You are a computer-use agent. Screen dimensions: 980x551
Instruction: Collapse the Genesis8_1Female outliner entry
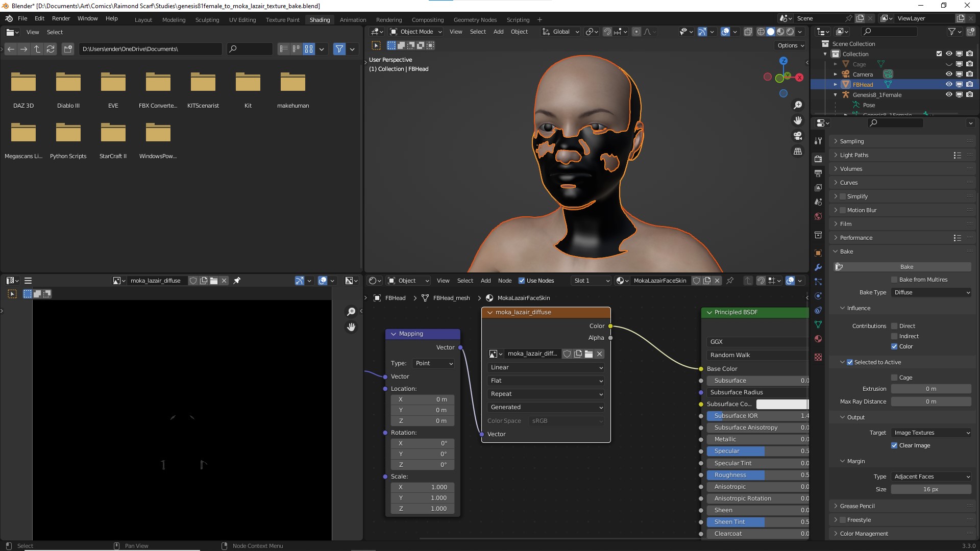click(x=835, y=95)
